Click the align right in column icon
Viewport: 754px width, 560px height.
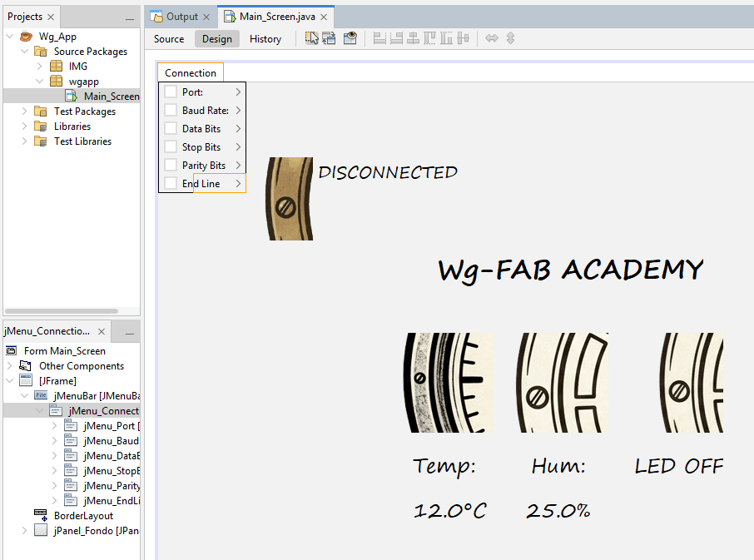[x=396, y=38]
